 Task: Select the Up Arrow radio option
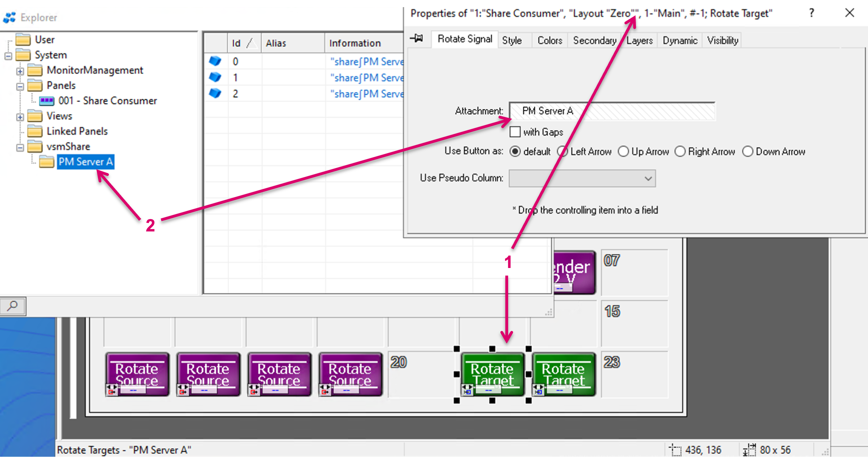click(623, 152)
